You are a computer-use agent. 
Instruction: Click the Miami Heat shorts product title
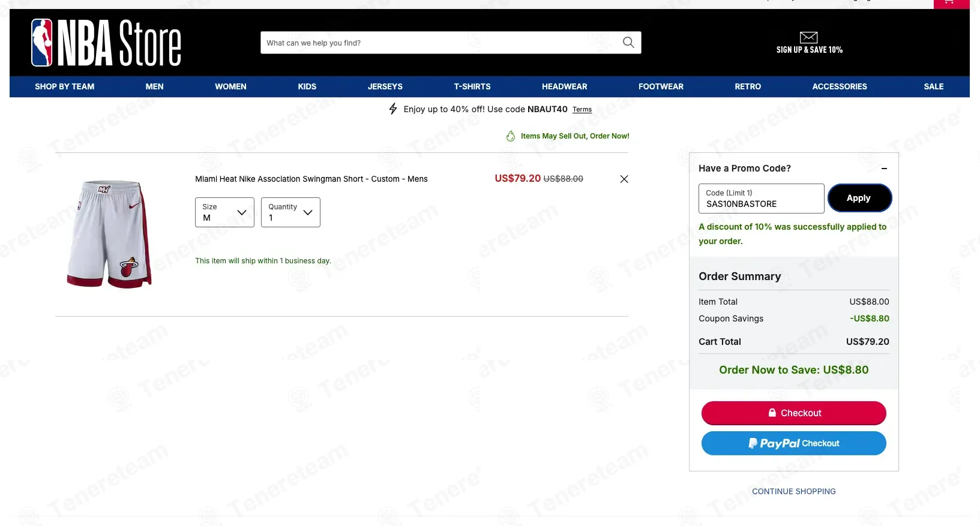coord(311,179)
